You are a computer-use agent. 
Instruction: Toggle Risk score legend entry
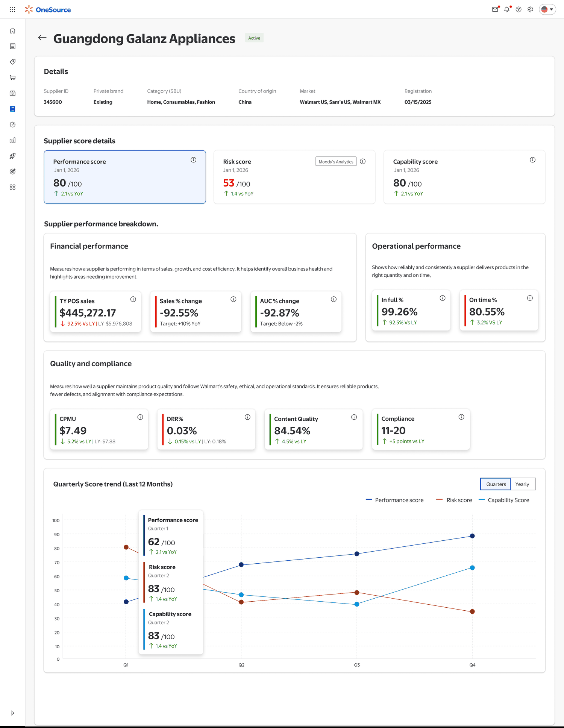pos(454,500)
